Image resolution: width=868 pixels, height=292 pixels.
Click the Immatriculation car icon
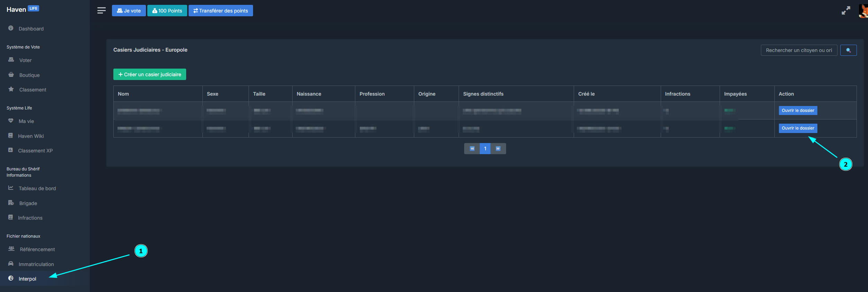(11, 264)
